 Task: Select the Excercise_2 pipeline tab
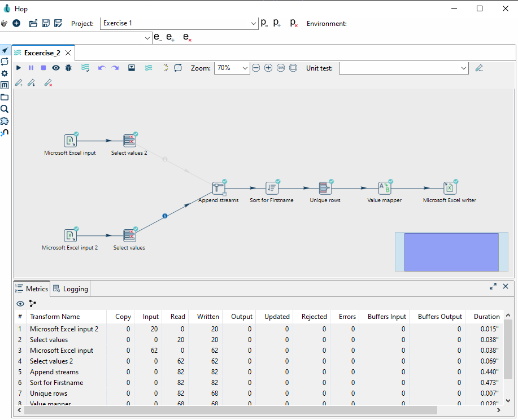coord(41,53)
